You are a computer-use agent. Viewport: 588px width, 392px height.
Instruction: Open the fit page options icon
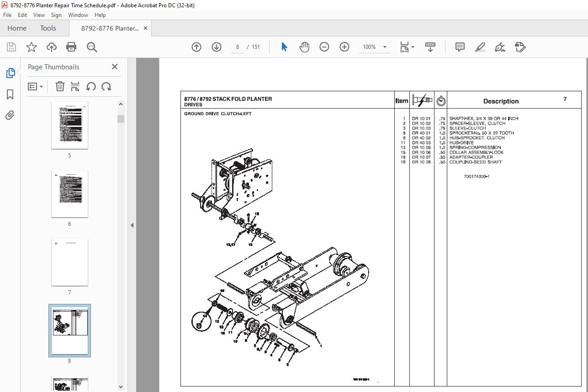pos(407,47)
